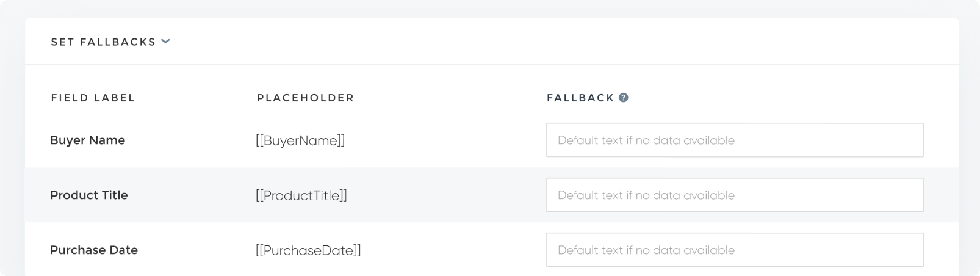This screenshot has width=980, height=276.
Task: Focus the Buyer Name fallback text field
Action: tap(735, 140)
